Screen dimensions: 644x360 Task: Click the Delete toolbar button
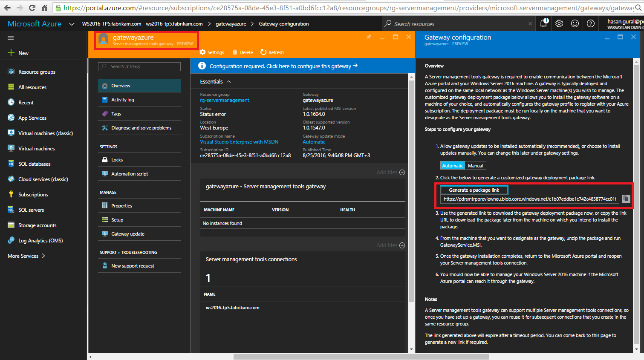[x=243, y=52]
